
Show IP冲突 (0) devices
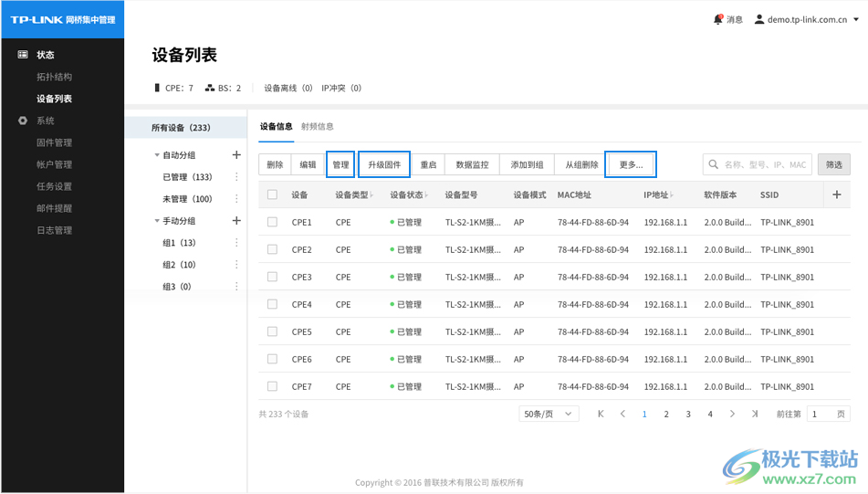341,88
